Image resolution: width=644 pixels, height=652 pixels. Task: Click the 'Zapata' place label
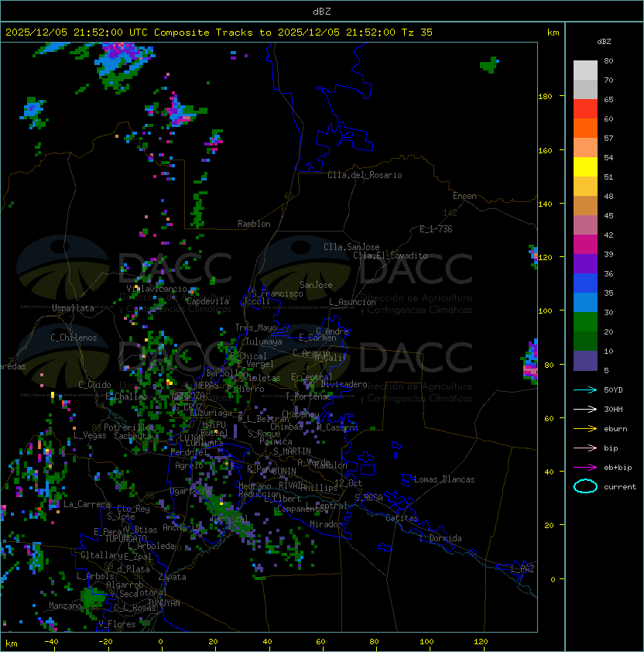click(172, 577)
